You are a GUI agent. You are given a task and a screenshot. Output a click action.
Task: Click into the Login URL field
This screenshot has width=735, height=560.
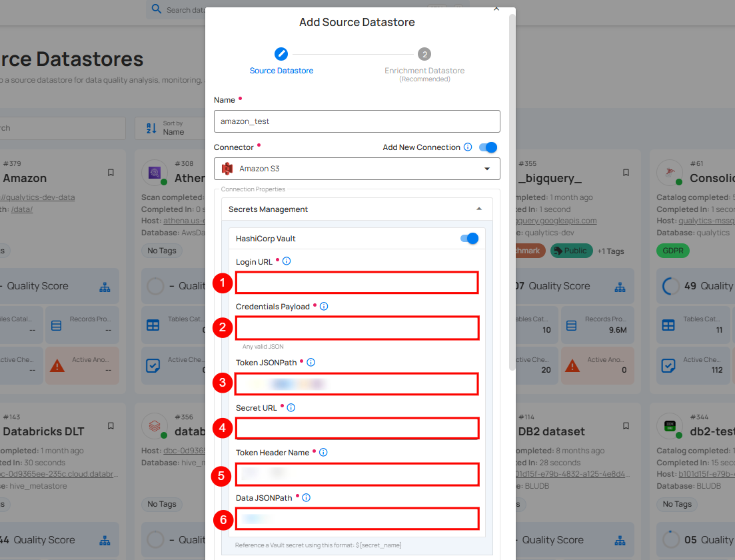click(357, 283)
